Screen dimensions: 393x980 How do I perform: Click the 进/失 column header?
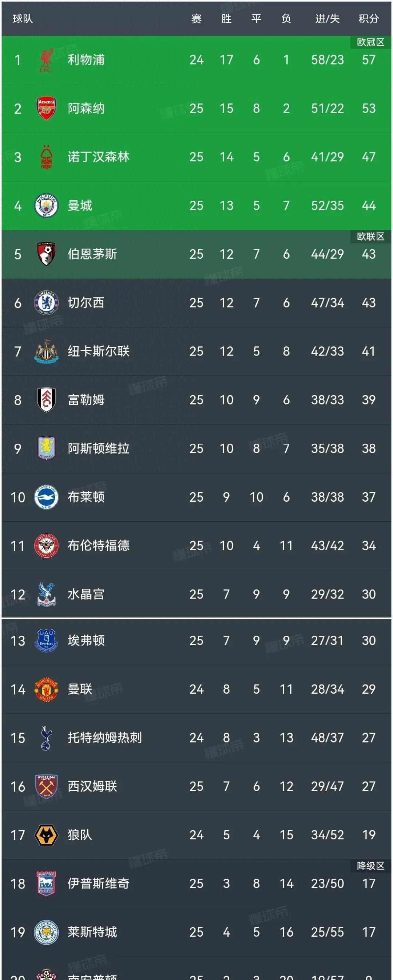(327, 19)
